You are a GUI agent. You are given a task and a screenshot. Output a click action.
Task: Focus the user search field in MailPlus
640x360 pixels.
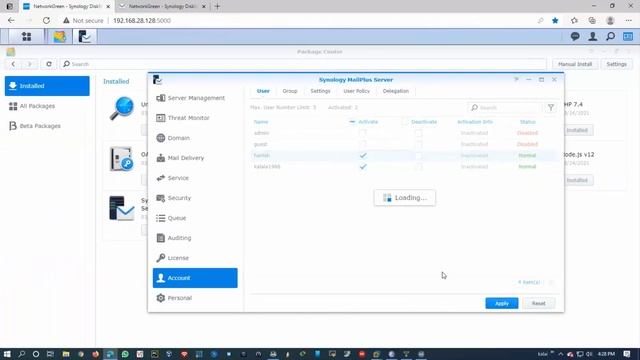[x=504, y=107]
